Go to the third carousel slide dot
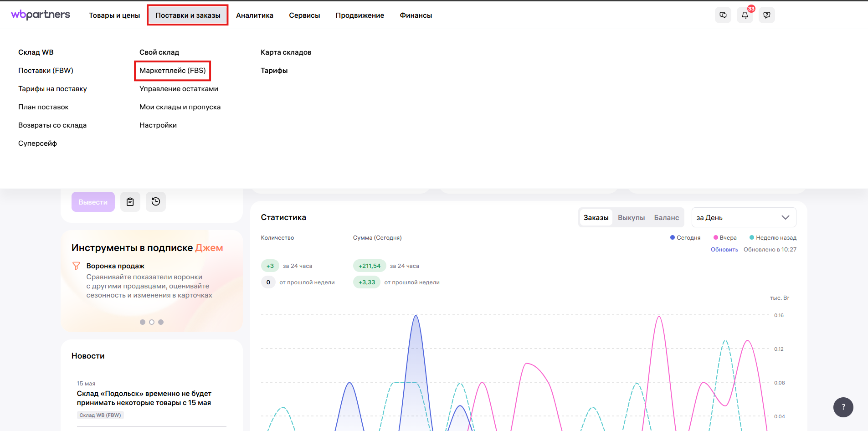Image resolution: width=868 pixels, height=431 pixels. tap(161, 322)
